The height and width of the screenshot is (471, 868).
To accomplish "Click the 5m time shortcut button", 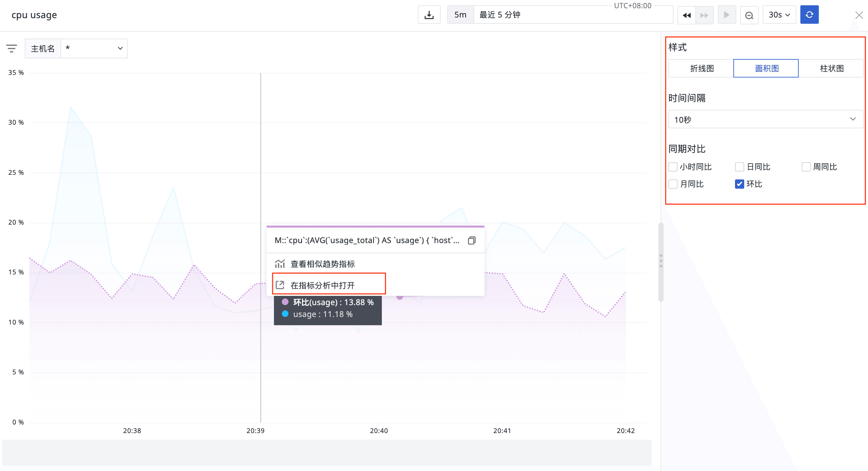I will (460, 15).
